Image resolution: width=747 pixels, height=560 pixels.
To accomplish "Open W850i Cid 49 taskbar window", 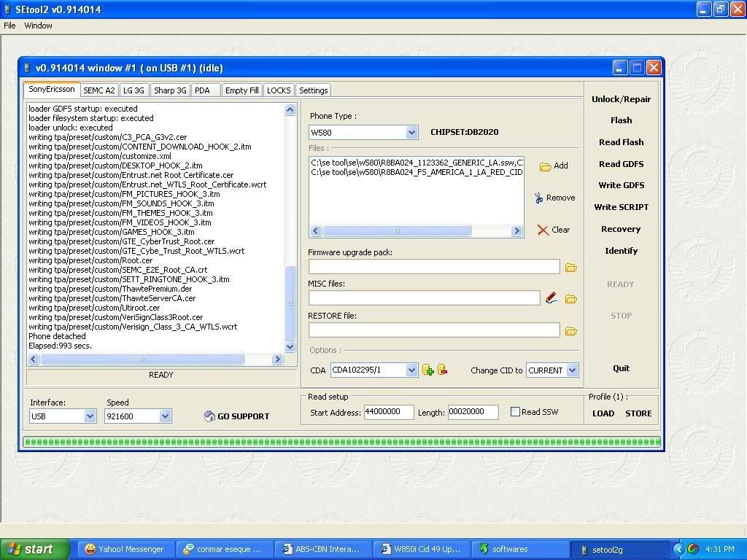I will (422, 549).
